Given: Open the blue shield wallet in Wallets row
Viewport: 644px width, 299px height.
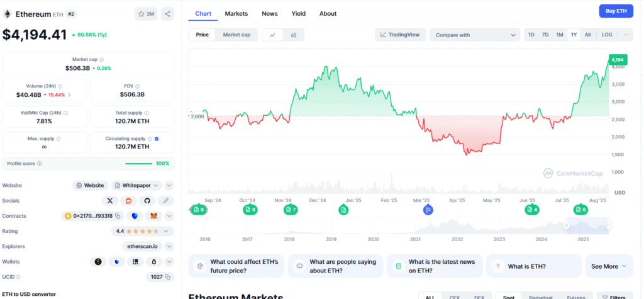Looking at the screenshot, I should 116,262.
